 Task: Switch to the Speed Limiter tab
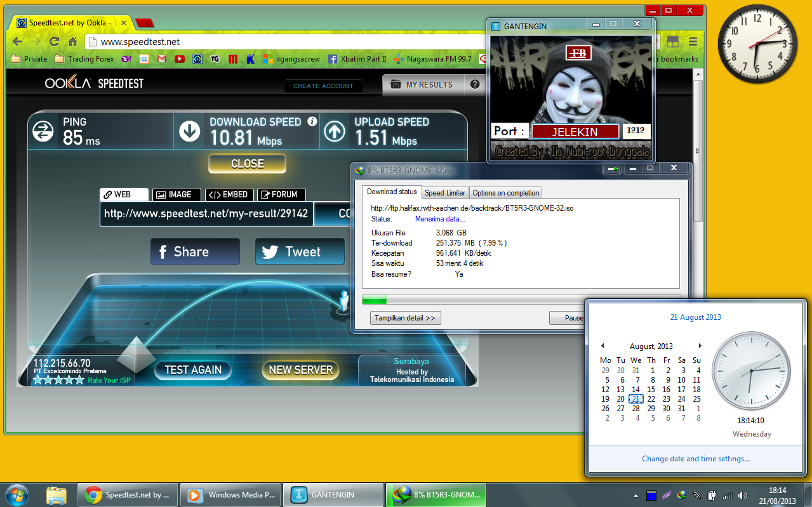pyautogui.click(x=445, y=192)
